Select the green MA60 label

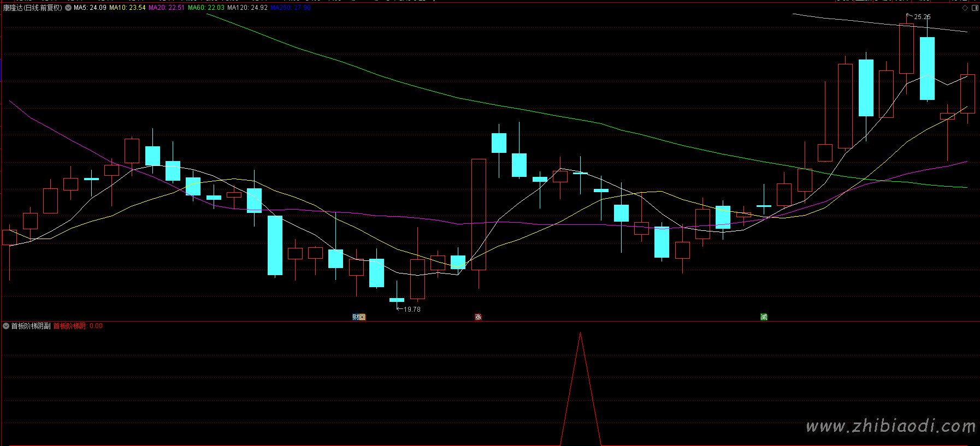click(206, 8)
